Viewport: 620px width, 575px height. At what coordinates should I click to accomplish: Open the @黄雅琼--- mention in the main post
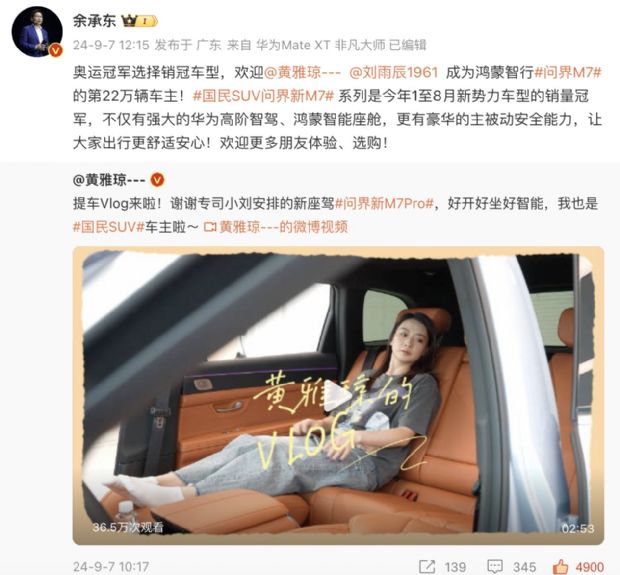(302, 73)
